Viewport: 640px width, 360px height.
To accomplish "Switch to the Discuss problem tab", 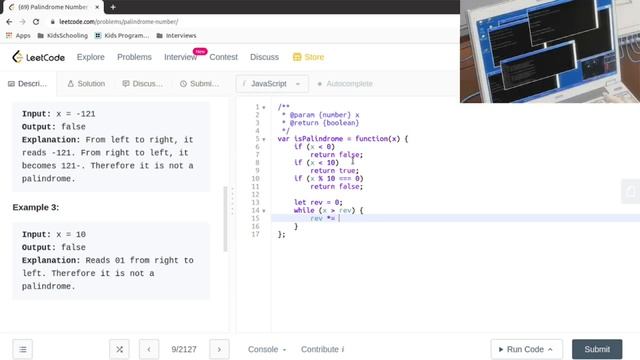I will click(x=142, y=84).
